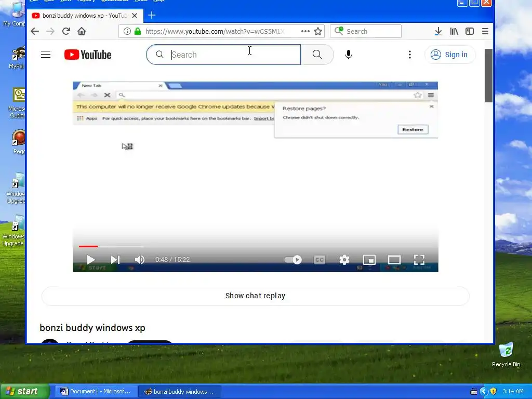Go forward with the browser forward arrow

[50, 32]
